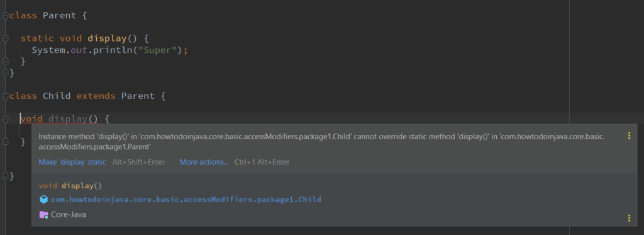Click the void display() signature in popup

tap(70, 186)
